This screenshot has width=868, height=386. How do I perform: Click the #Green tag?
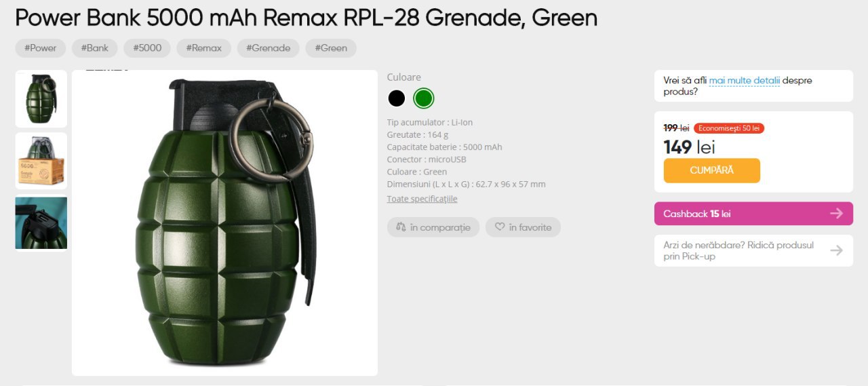pyautogui.click(x=331, y=48)
